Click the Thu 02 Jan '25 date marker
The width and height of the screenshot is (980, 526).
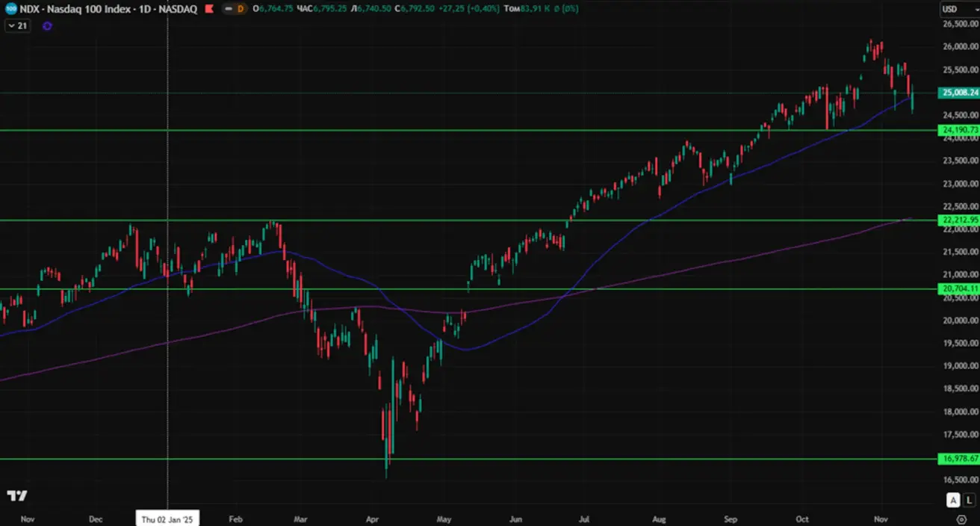tap(167, 519)
